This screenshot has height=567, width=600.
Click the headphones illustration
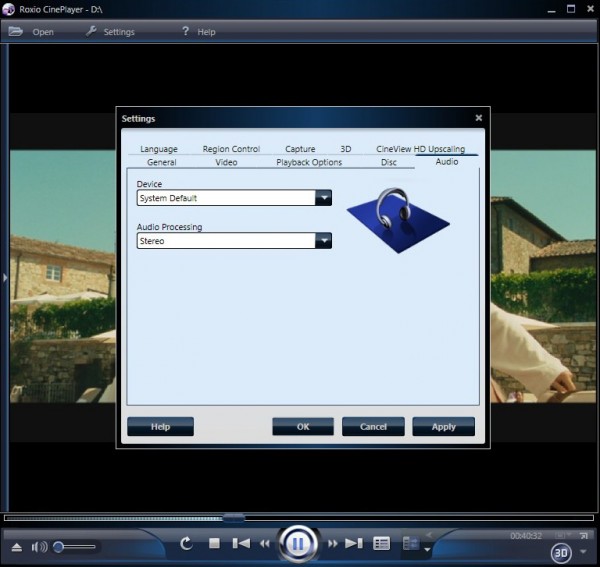coord(398,220)
